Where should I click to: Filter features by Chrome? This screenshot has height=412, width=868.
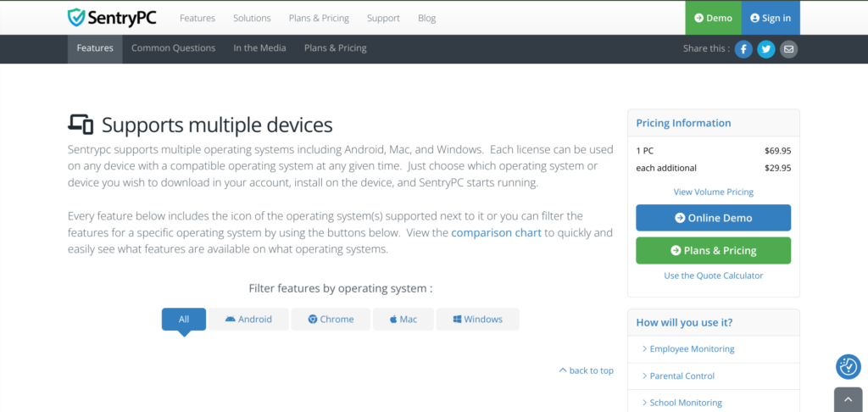(331, 320)
